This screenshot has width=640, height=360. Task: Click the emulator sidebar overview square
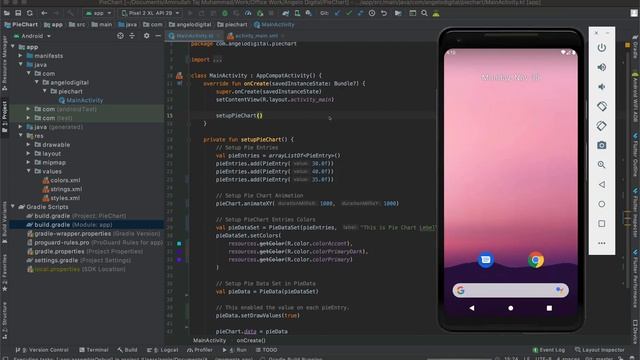(602, 224)
